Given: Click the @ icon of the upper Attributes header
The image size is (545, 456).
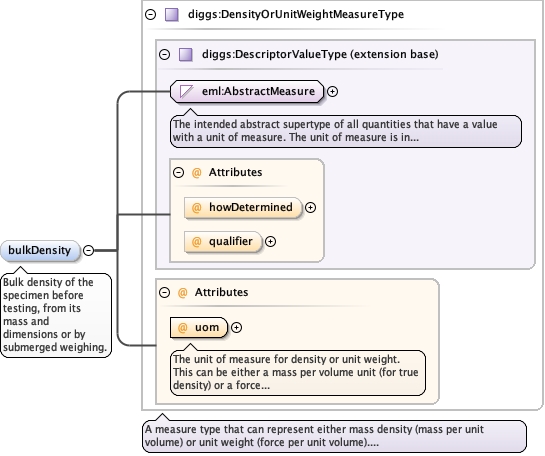Looking at the screenshot, I should coord(196,172).
